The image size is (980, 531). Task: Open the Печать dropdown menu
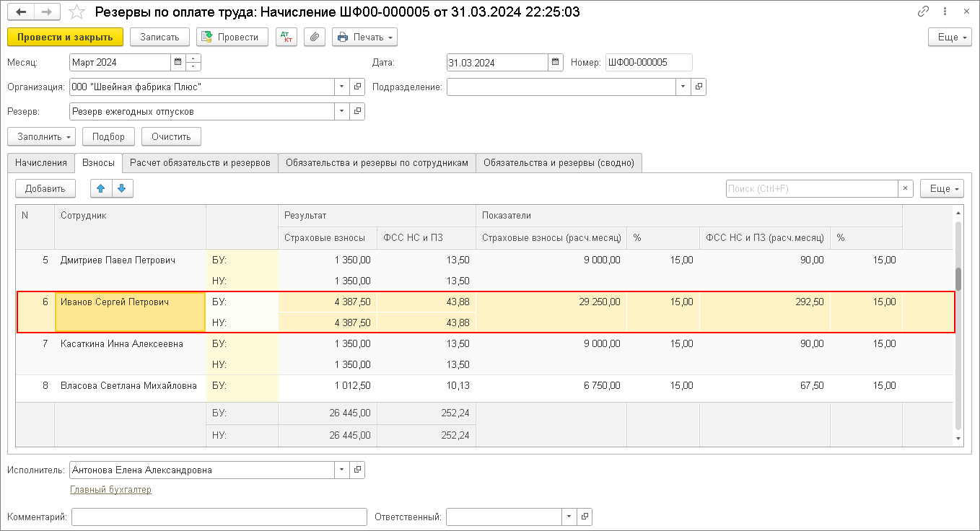tap(365, 37)
